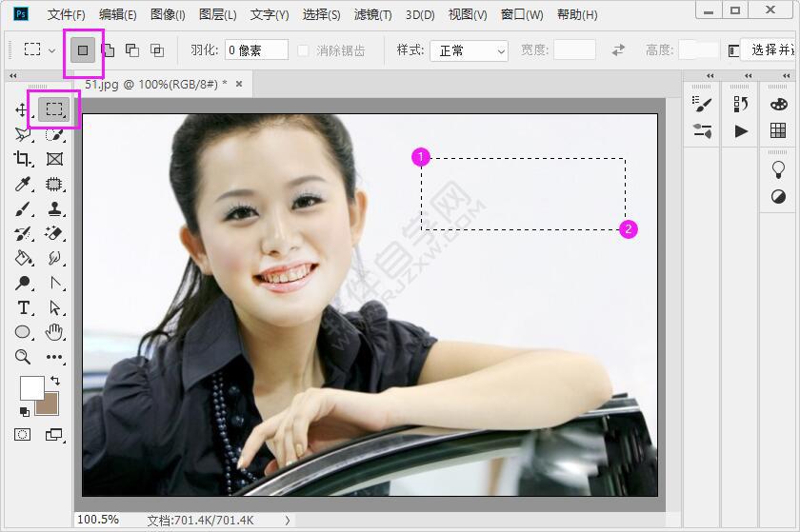
Task: Select the Brush tool
Action: pyautogui.click(x=23, y=208)
